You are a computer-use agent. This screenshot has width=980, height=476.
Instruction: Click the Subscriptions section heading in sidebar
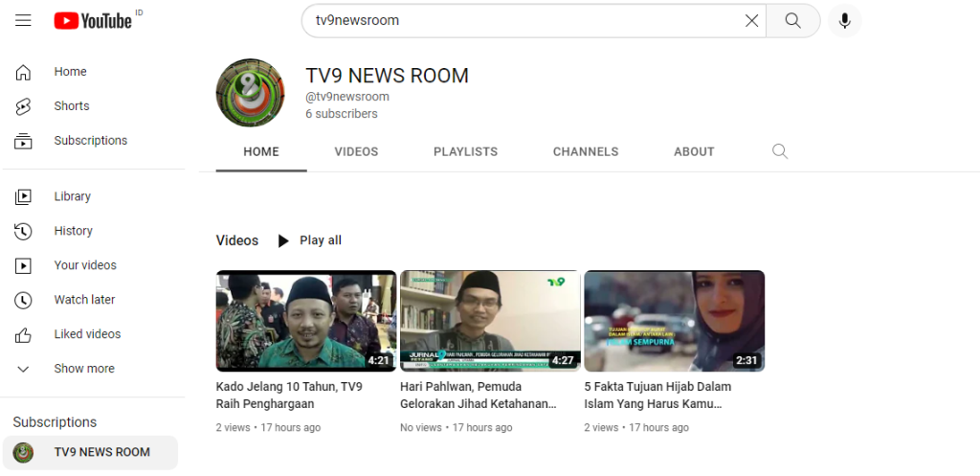pyautogui.click(x=55, y=422)
